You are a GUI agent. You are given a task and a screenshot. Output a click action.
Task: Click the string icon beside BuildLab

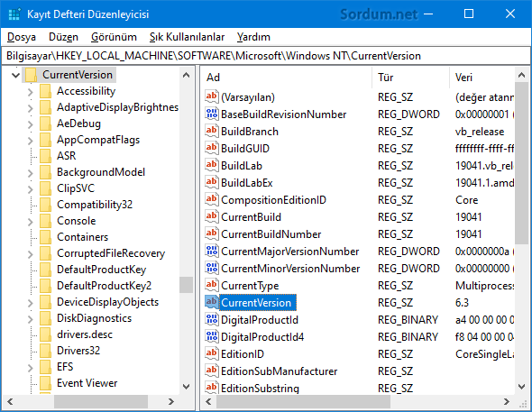point(211,165)
